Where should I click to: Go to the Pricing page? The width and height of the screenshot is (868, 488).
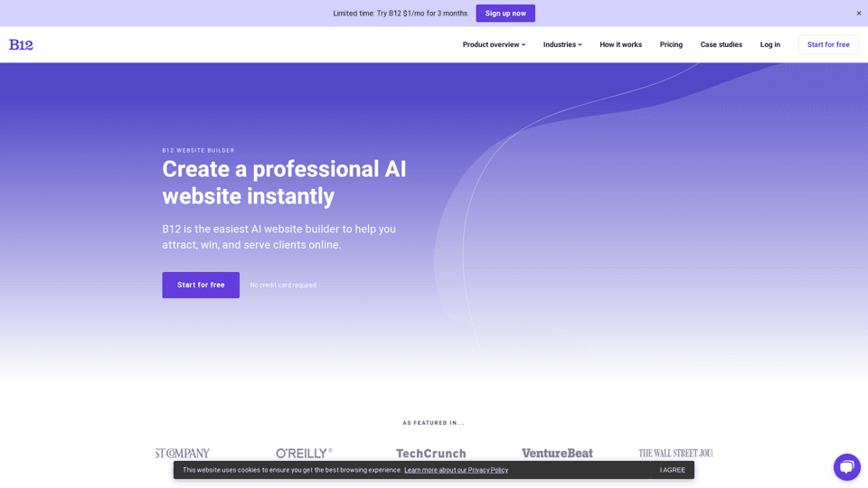pos(671,45)
